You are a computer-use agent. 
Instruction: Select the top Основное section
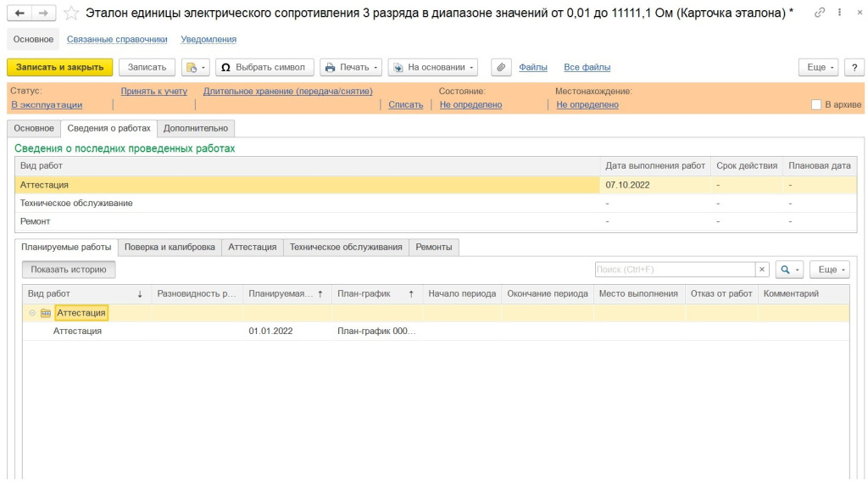[x=33, y=39]
